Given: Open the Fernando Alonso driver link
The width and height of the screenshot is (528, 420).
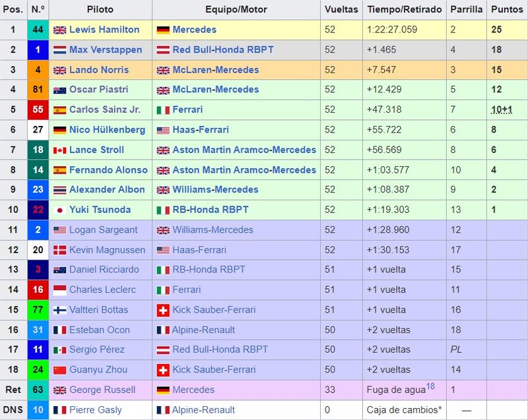Looking at the screenshot, I should tap(108, 170).
